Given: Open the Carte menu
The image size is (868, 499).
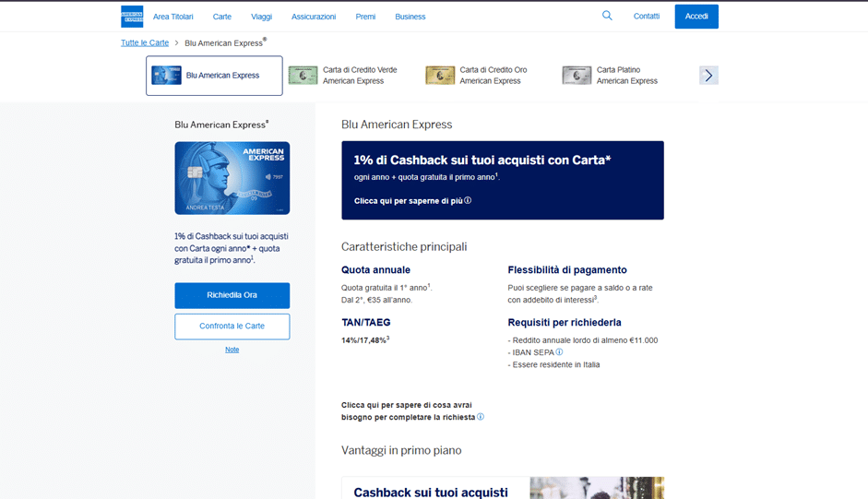Looking at the screenshot, I should pos(222,17).
